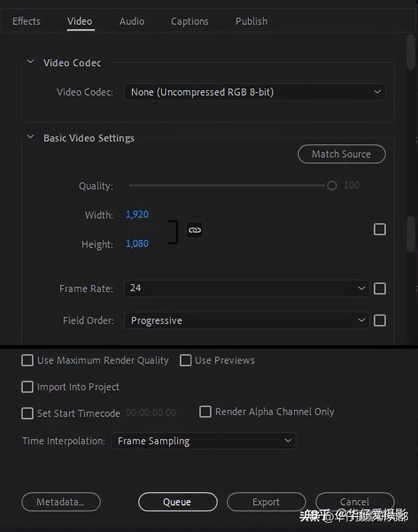Image resolution: width=418 pixels, height=532 pixels.
Task: Open the Audio tab
Action: (x=132, y=21)
